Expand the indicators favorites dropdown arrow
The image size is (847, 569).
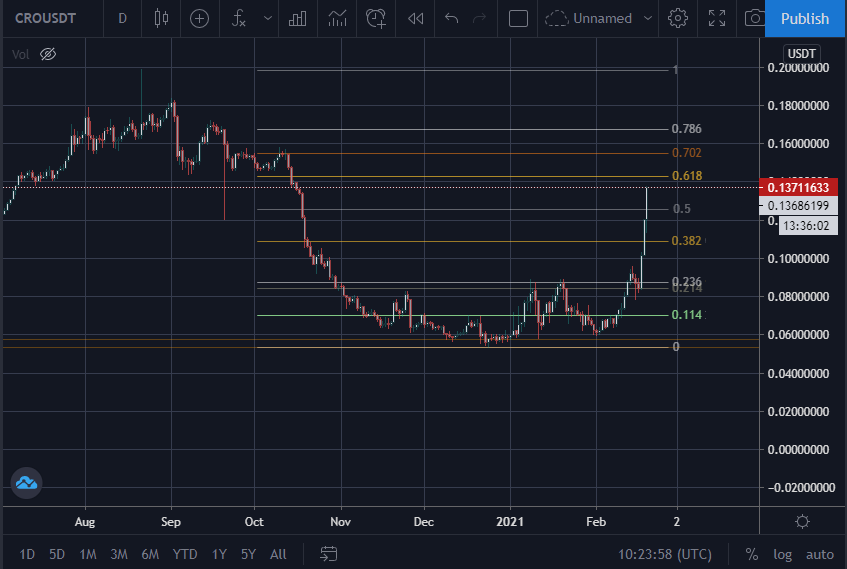[268, 18]
